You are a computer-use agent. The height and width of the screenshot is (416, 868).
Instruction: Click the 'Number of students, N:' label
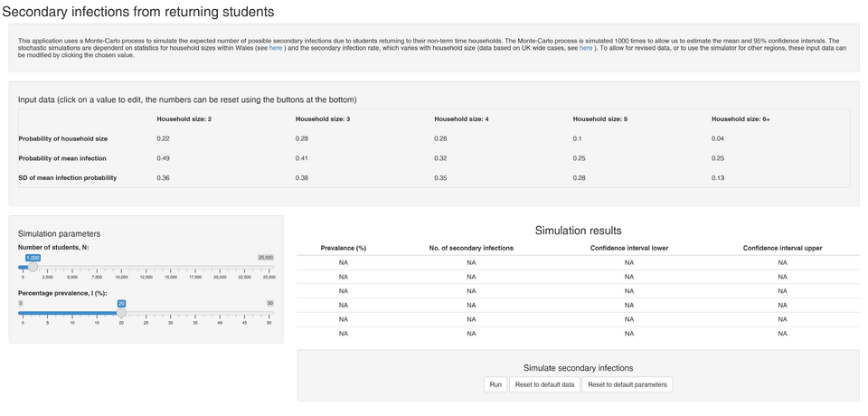tap(53, 247)
